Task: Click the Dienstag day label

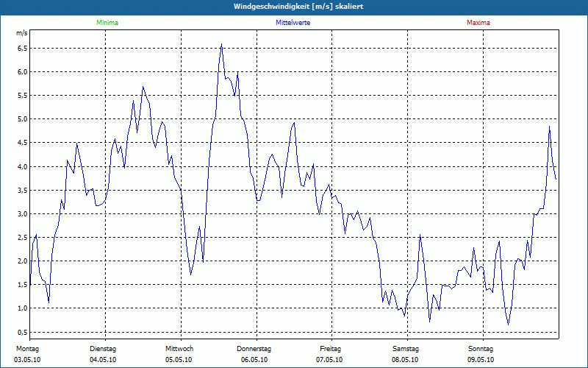Action: point(103,349)
